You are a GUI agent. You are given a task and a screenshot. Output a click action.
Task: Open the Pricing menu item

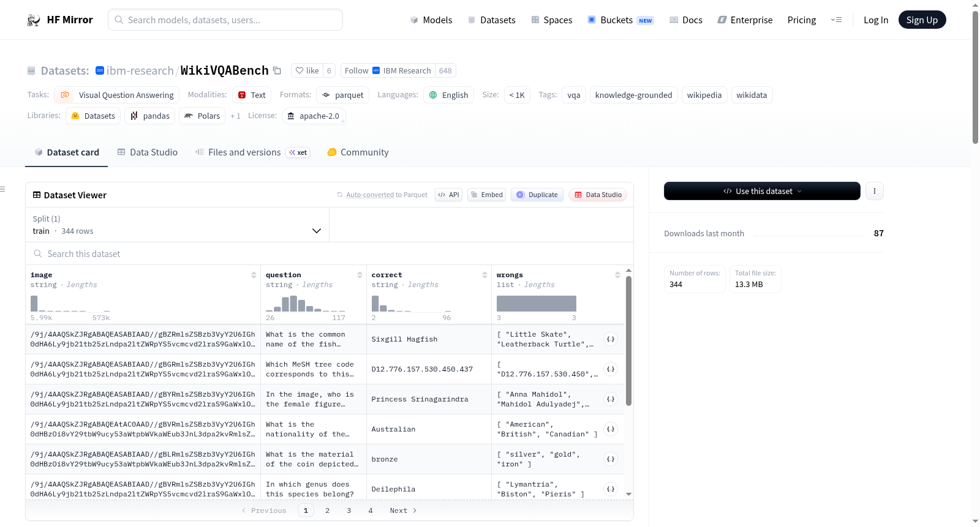click(x=802, y=20)
